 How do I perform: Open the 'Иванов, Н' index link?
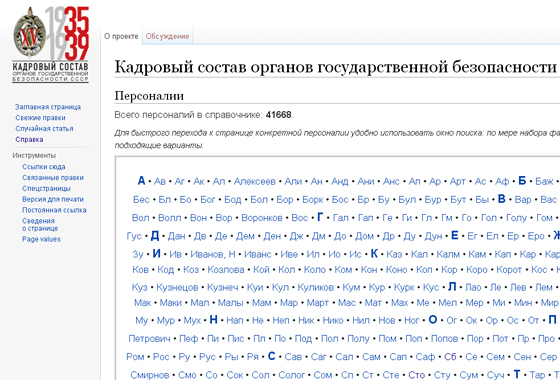[213, 254]
